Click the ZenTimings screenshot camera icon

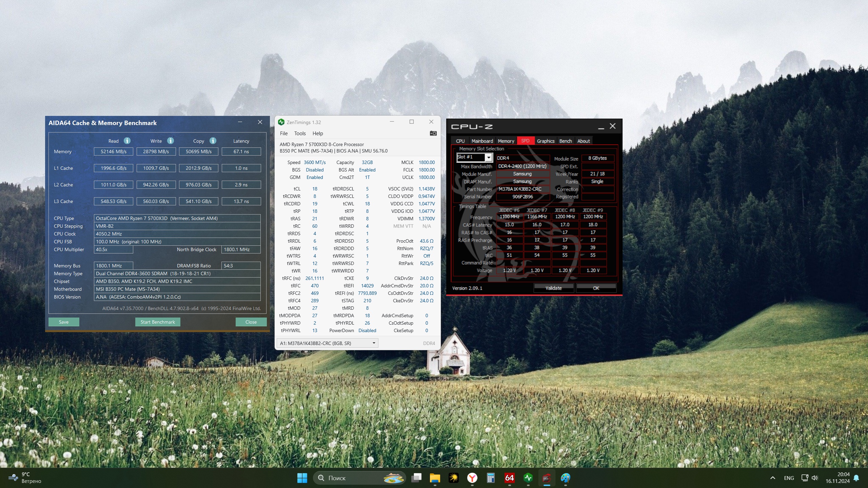tap(433, 133)
